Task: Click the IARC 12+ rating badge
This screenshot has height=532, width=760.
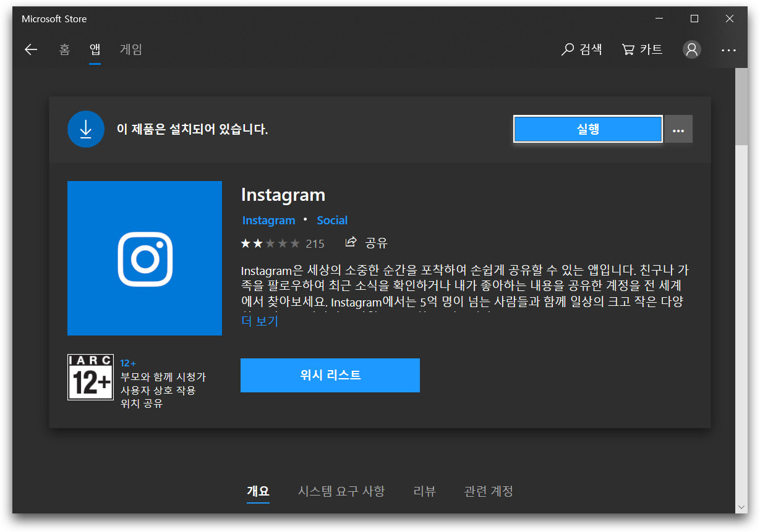Action: point(90,377)
